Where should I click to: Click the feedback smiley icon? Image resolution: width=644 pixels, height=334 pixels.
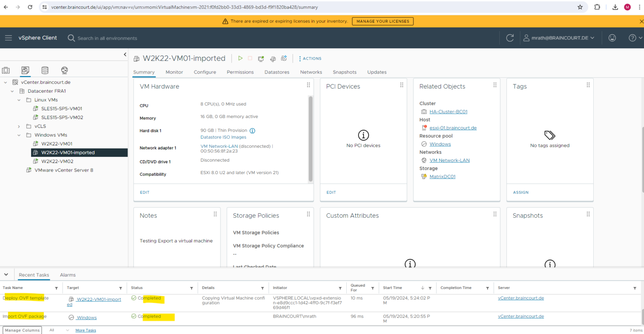(x=612, y=38)
